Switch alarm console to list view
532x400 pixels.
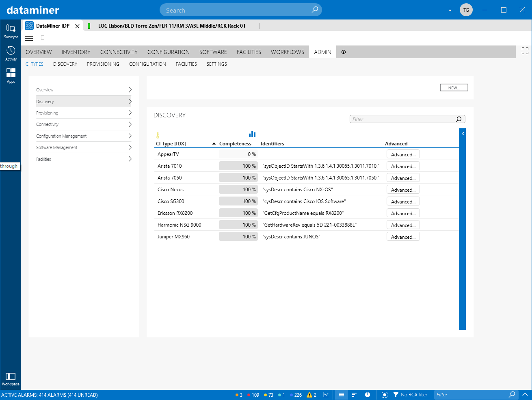(342, 395)
